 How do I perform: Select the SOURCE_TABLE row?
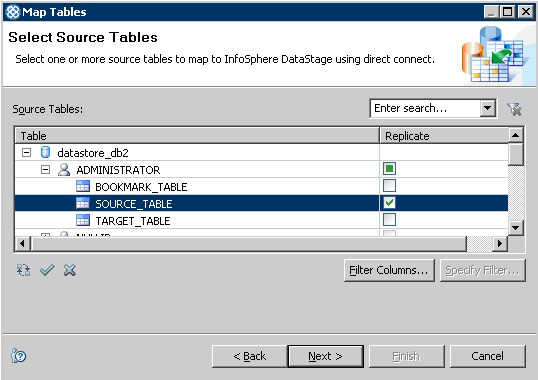(x=261, y=203)
